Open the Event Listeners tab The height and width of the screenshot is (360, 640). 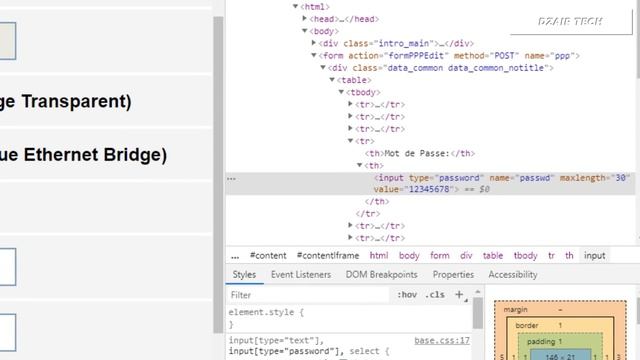point(301,275)
